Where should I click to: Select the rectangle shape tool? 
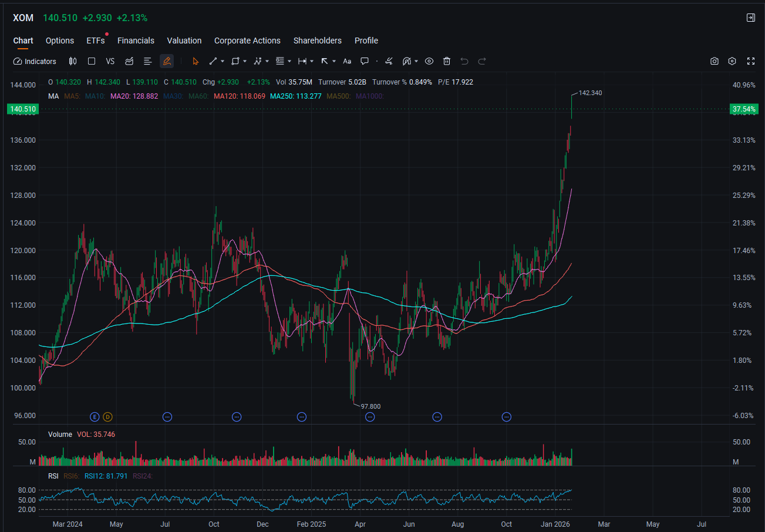[235, 61]
